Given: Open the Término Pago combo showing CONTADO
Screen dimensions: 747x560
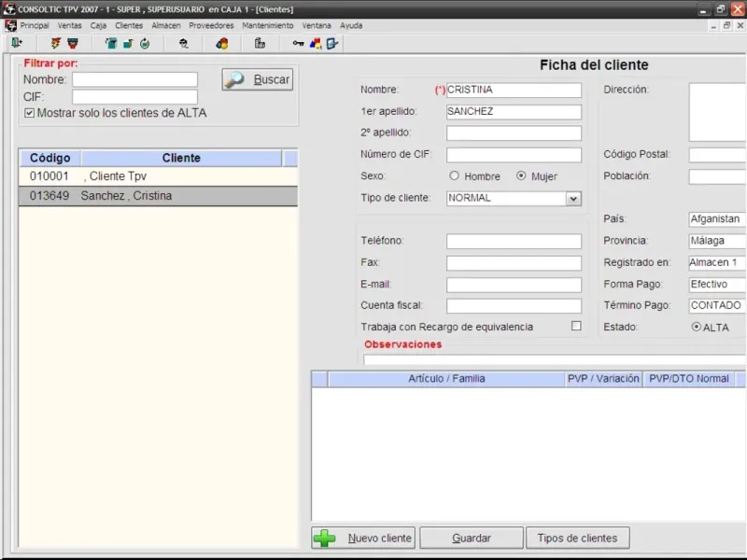Looking at the screenshot, I should pyautogui.click(x=717, y=306).
